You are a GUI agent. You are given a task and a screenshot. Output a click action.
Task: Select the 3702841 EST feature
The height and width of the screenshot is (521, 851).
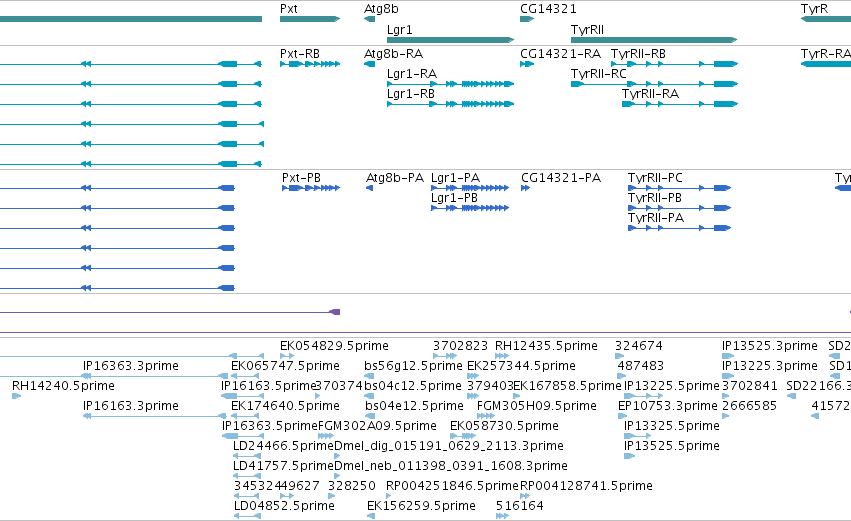pos(726,396)
